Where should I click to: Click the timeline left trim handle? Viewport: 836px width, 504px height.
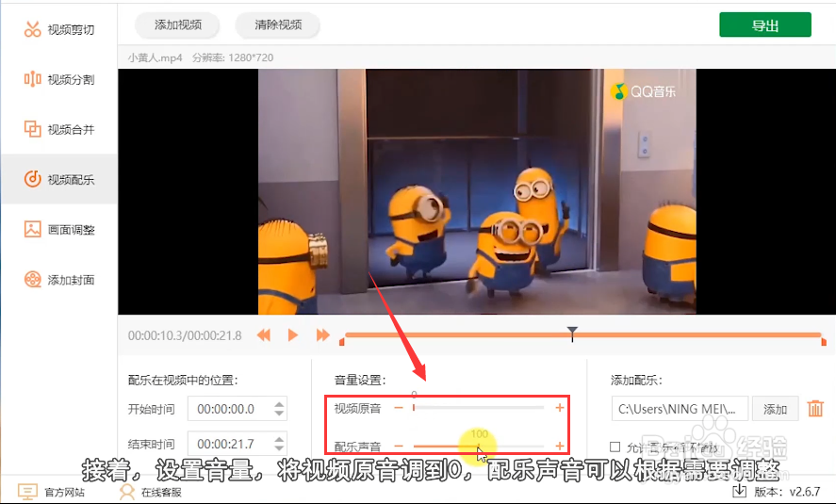tap(342, 342)
